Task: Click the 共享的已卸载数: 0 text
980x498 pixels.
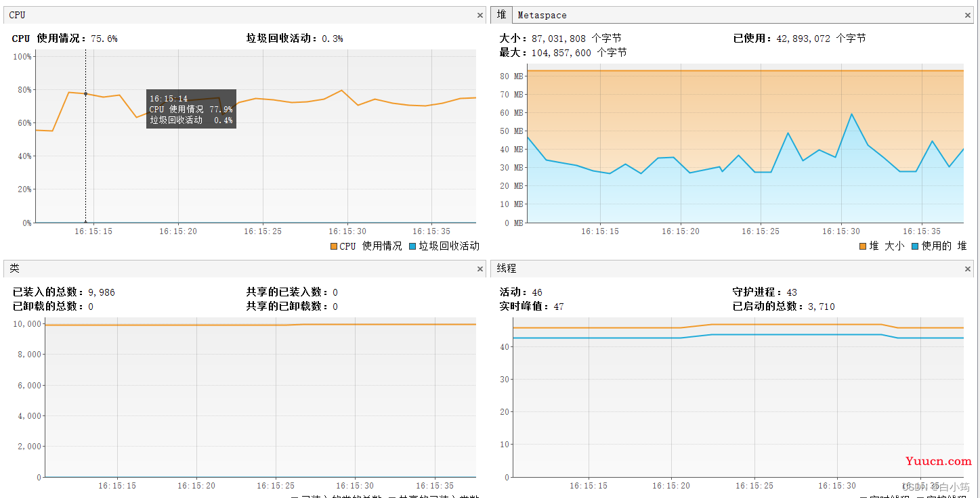Action: point(292,307)
